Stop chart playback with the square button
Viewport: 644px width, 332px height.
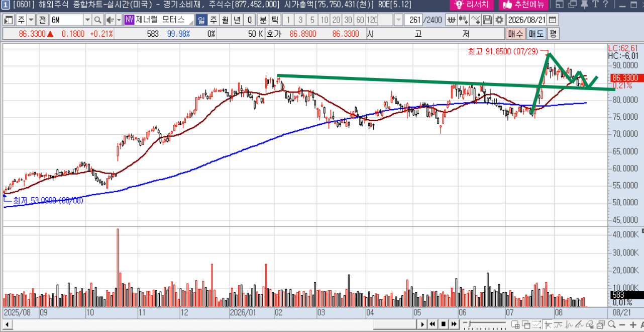[443, 324]
